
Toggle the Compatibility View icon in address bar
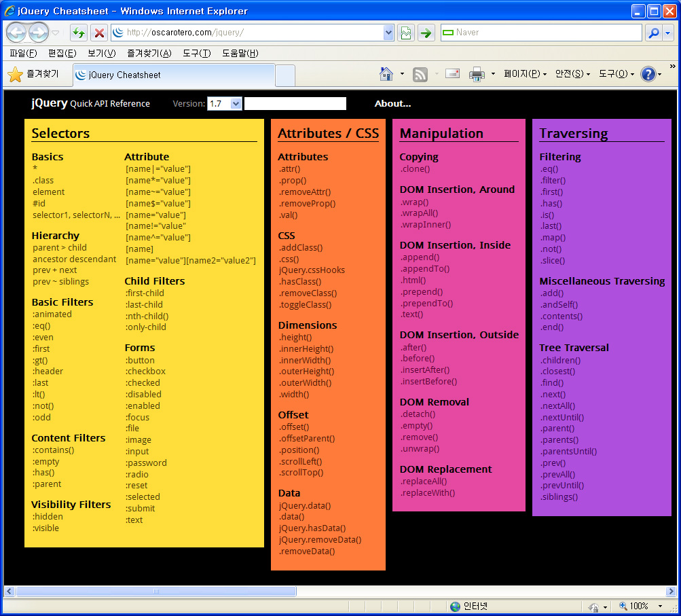click(x=406, y=33)
